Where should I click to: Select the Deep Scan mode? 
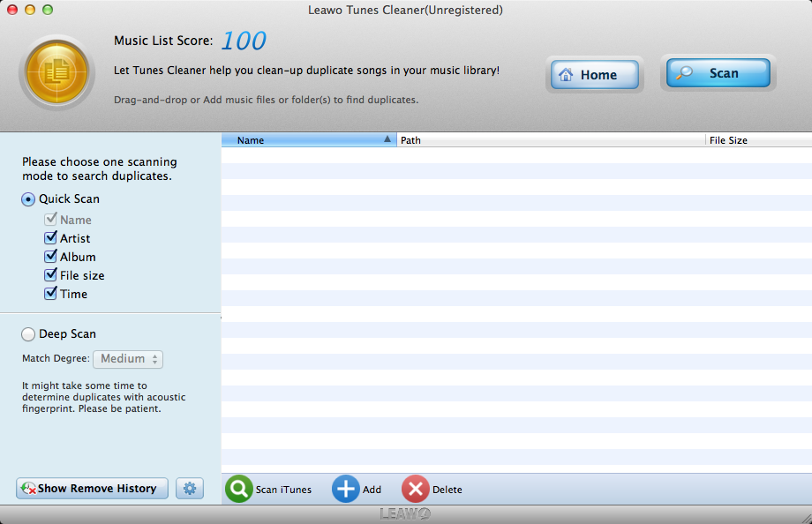[29, 334]
